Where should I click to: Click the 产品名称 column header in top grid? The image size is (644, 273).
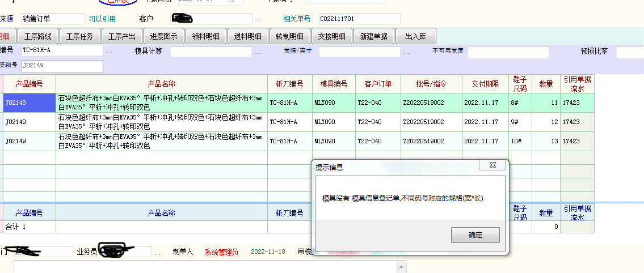click(x=161, y=84)
